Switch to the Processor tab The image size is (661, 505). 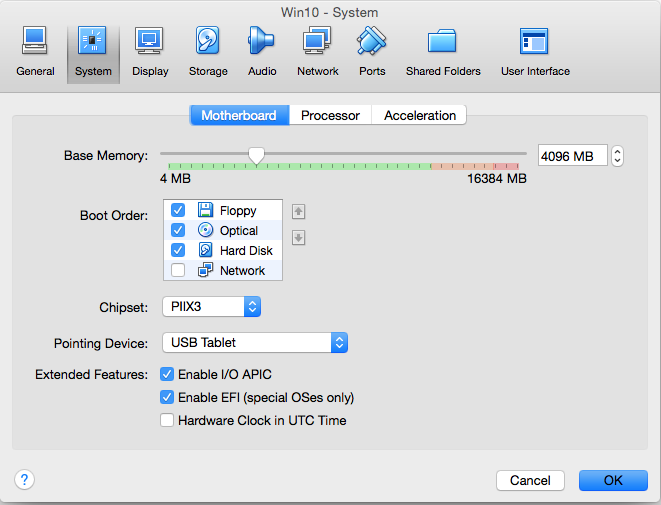pyautogui.click(x=330, y=115)
